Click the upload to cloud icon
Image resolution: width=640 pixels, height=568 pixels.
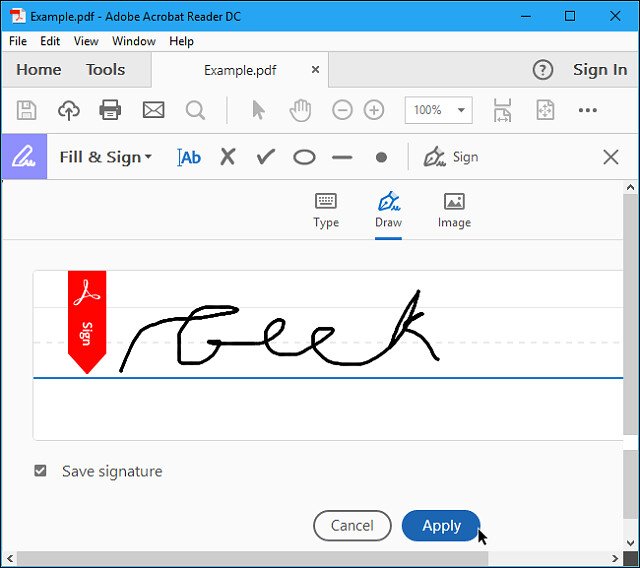(68, 110)
